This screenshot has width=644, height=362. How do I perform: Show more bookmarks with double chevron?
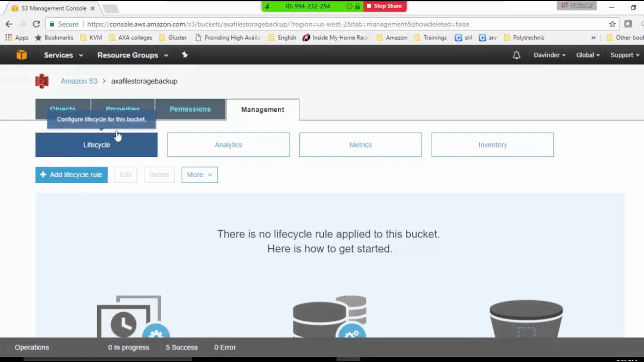coord(593,38)
